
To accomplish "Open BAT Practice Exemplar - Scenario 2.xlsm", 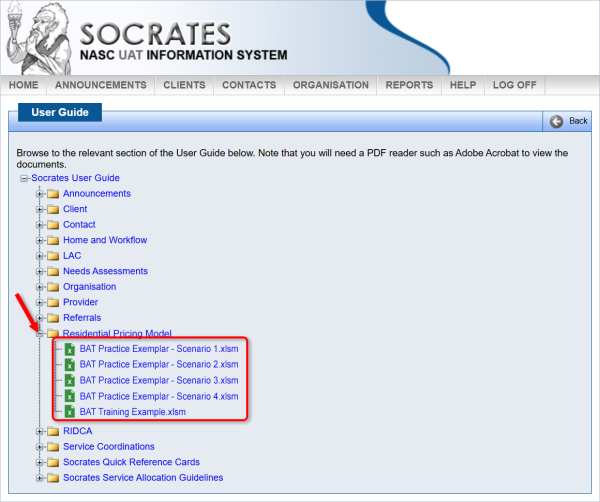I will (159, 365).
